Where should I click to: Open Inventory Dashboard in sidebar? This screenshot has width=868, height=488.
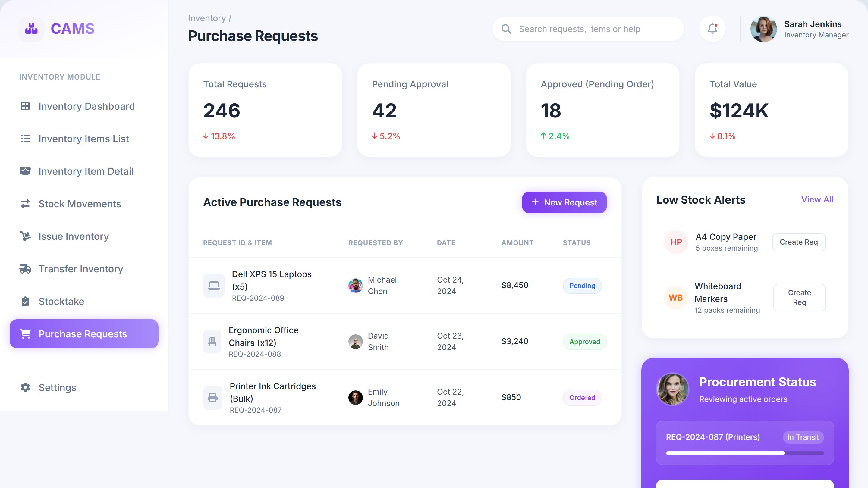pyautogui.click(x=84, y=106)
